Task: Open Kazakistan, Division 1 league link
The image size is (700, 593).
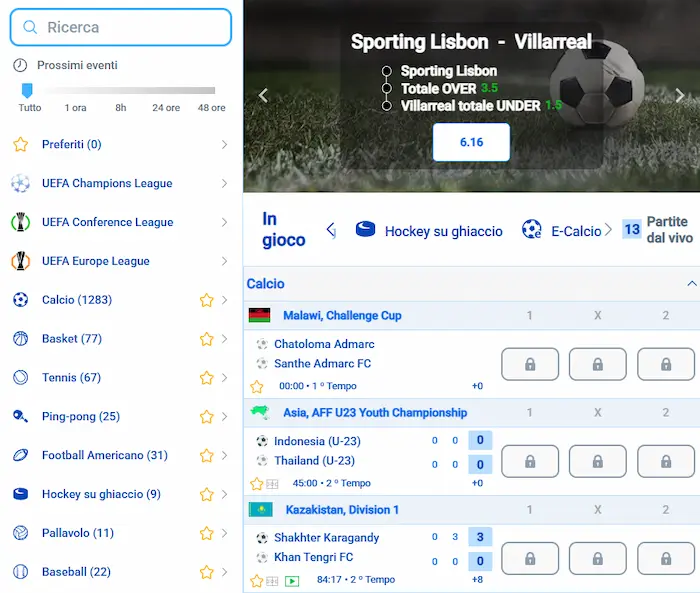Action: coord(342,509)
